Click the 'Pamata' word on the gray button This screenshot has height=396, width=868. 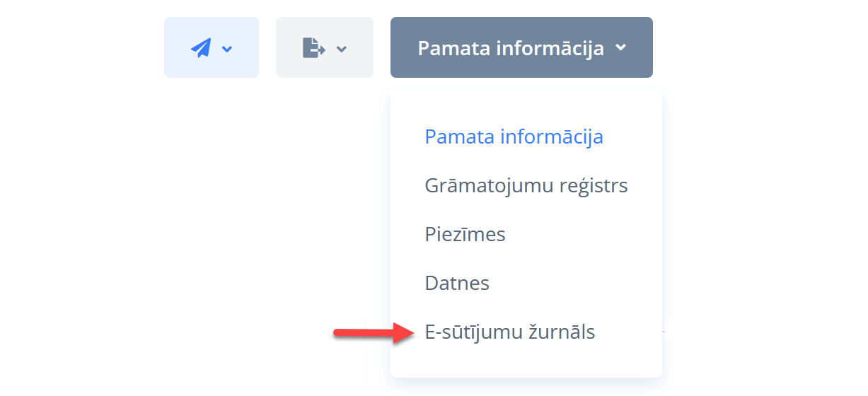click(x=452, y=48)
